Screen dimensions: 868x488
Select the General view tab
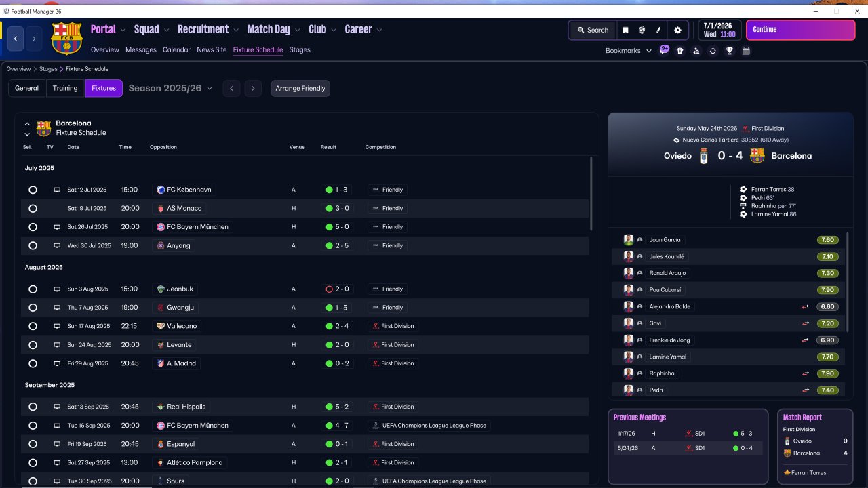(27, 88)
